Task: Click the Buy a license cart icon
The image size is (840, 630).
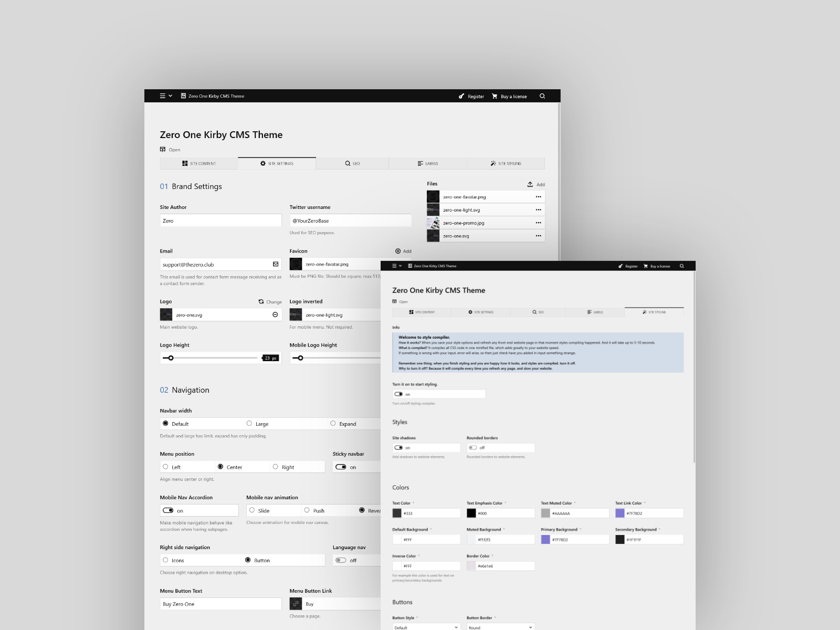Action: point(495,96)
